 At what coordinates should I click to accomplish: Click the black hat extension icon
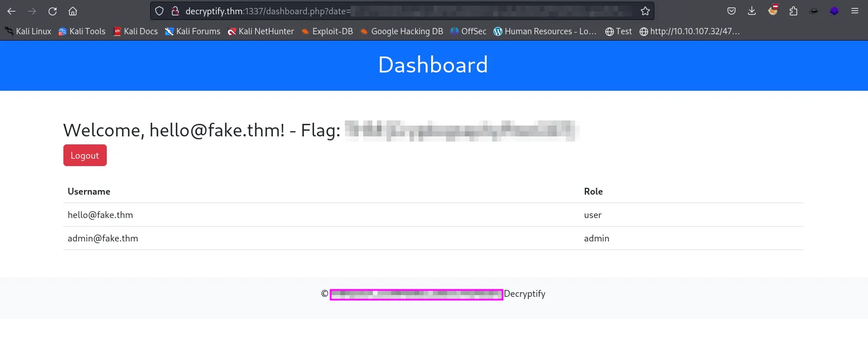pyautogui.click(x=814, y=11)
